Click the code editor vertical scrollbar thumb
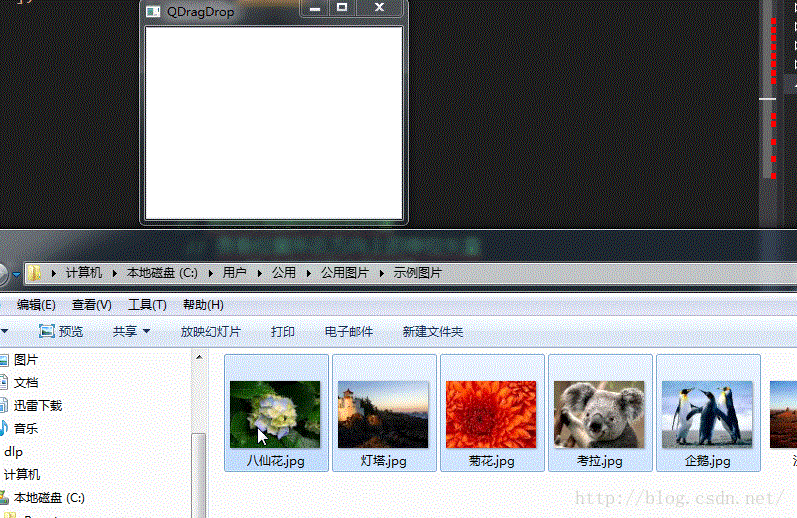Viewport: 797px width, 518px height. [769, 89]
